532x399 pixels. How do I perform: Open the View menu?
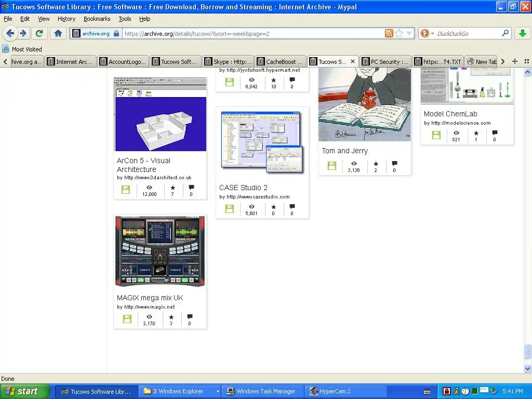(x=44, y=19)
